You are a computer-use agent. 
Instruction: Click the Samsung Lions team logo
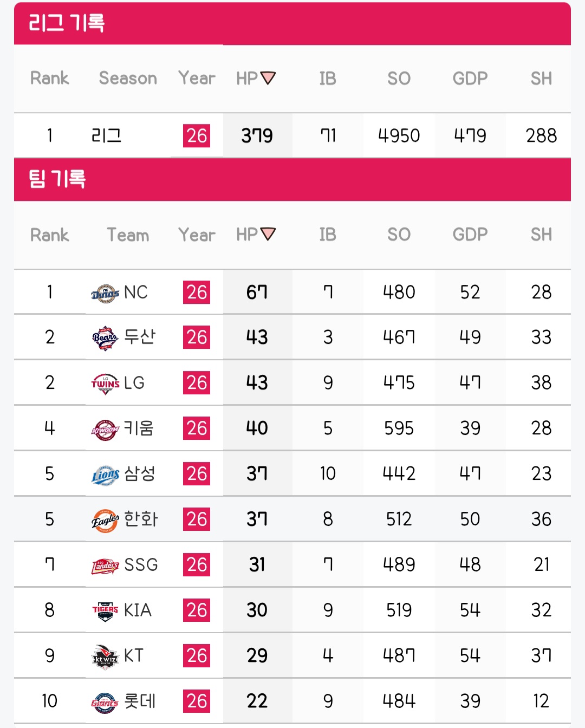(x=105, y=475)
